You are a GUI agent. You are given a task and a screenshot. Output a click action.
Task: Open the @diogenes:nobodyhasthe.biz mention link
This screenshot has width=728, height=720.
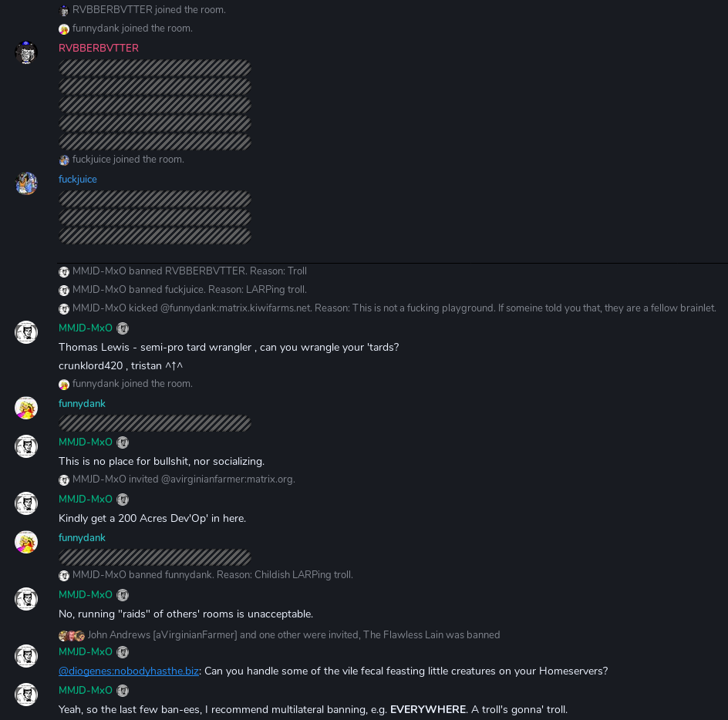point(128,671)
